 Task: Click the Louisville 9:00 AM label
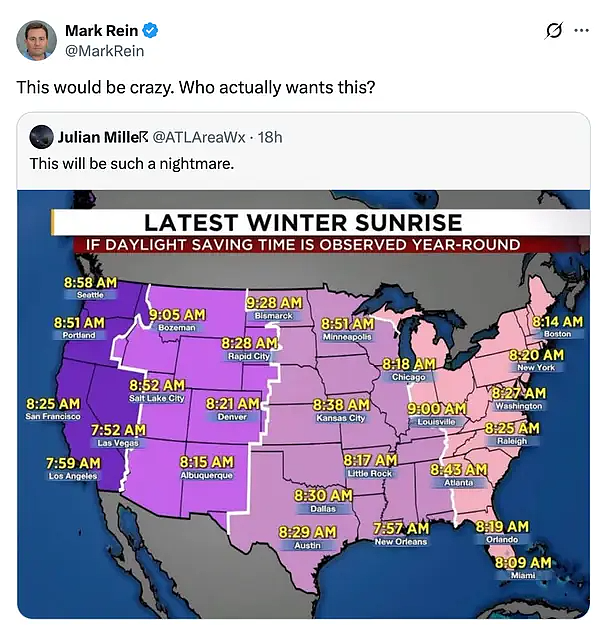(437, 414)
